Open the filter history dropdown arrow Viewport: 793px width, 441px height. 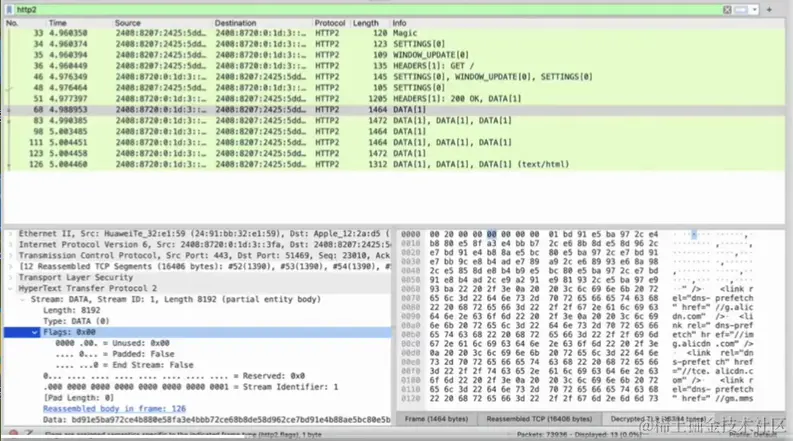click(754, 10)
